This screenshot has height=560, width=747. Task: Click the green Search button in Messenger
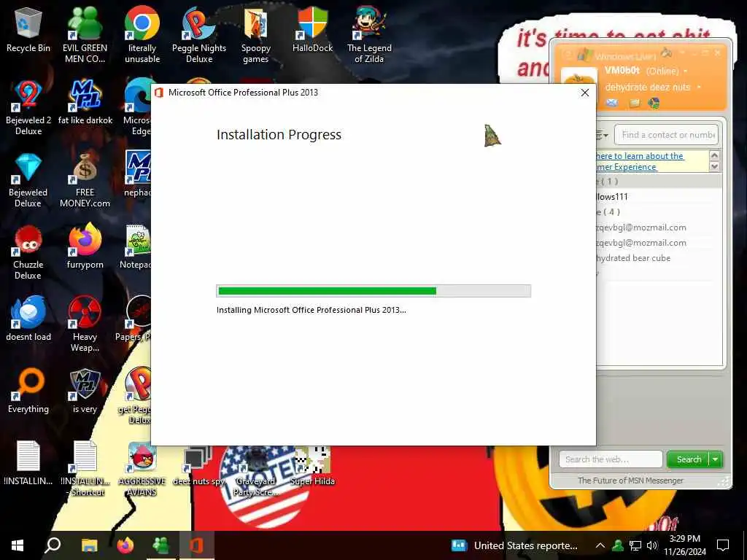(x=689, y=459)
